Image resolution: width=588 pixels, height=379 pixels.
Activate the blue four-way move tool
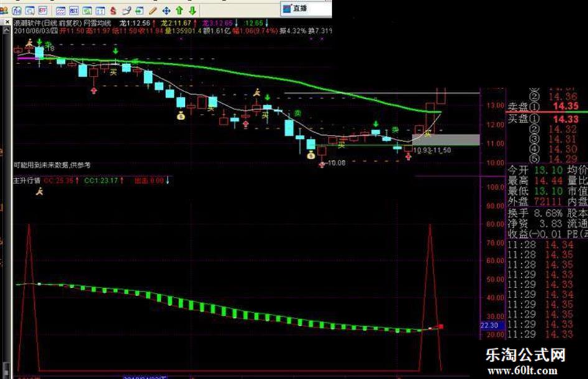click(166, 11)
